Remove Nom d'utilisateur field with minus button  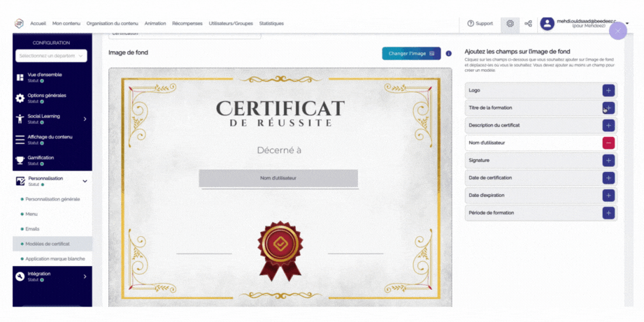pos(608,142)
